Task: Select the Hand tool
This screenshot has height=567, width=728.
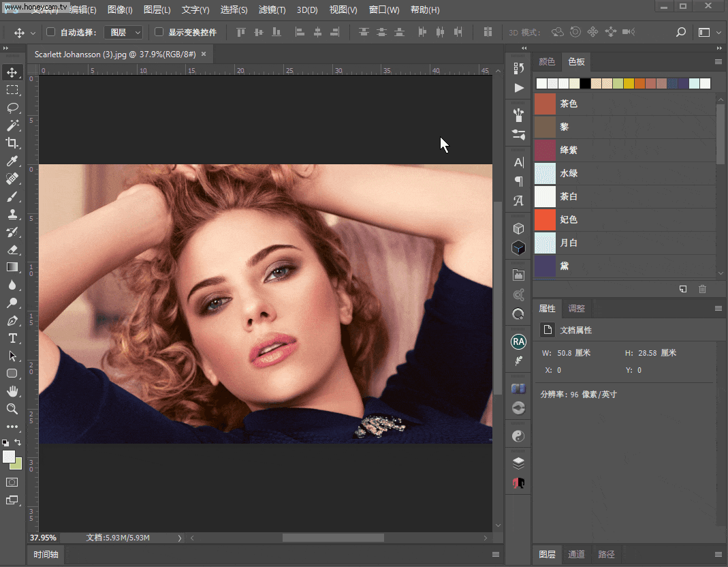Action: point(12,391)
